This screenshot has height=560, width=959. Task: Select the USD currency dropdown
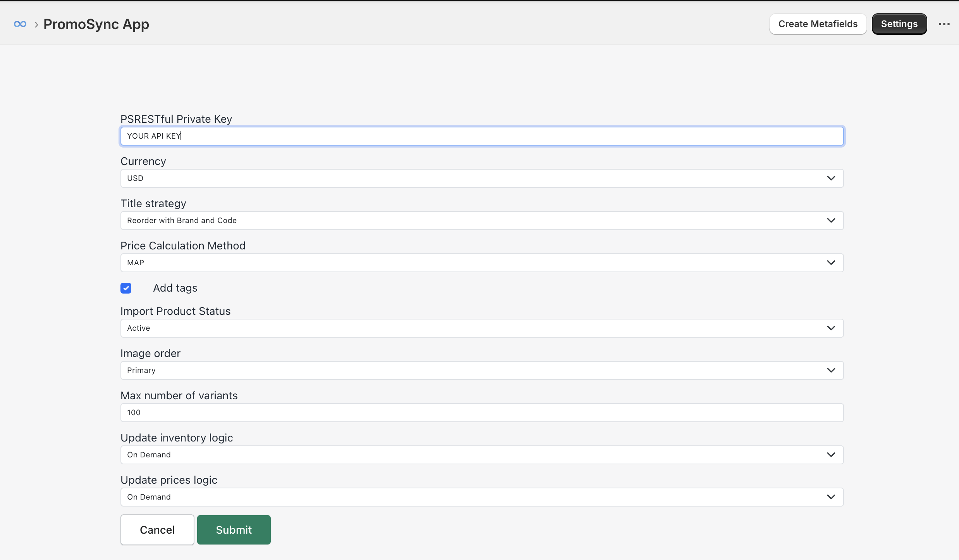tap(481, 178)
